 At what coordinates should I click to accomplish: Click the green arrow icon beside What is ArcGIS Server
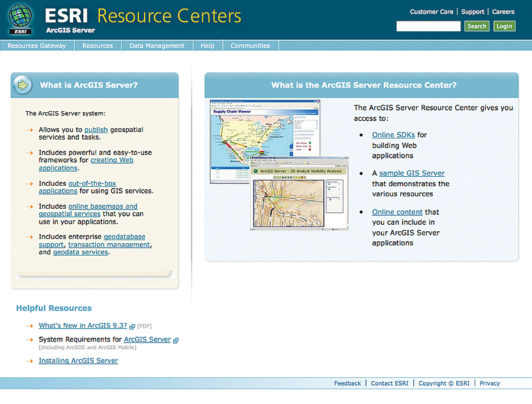click(22, 85)
